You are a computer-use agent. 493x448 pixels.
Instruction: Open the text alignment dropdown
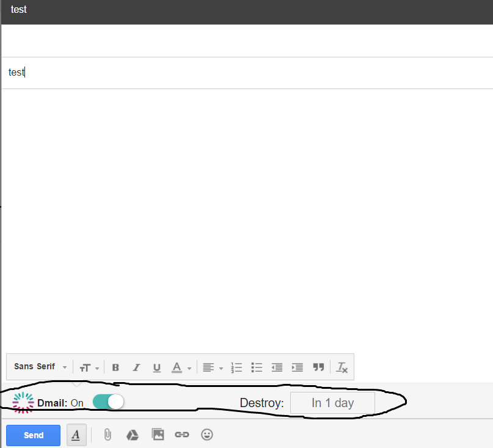[213, 367]
